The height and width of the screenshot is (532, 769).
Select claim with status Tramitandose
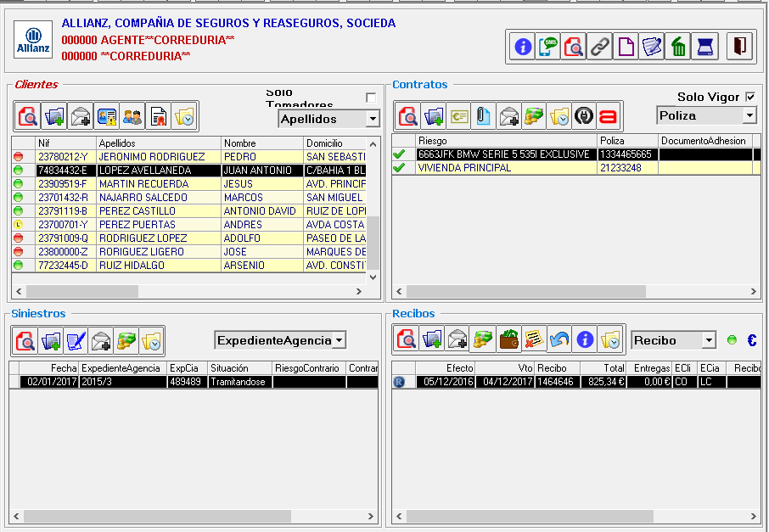(194, 382)
